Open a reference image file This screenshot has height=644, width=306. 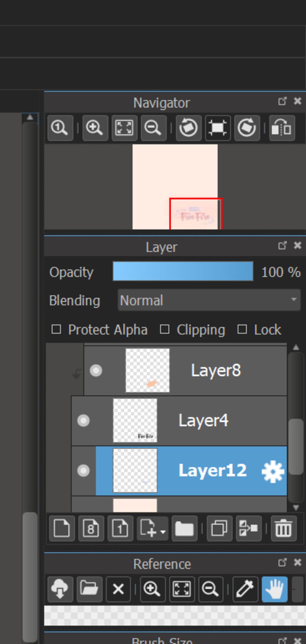coord(89,589)
